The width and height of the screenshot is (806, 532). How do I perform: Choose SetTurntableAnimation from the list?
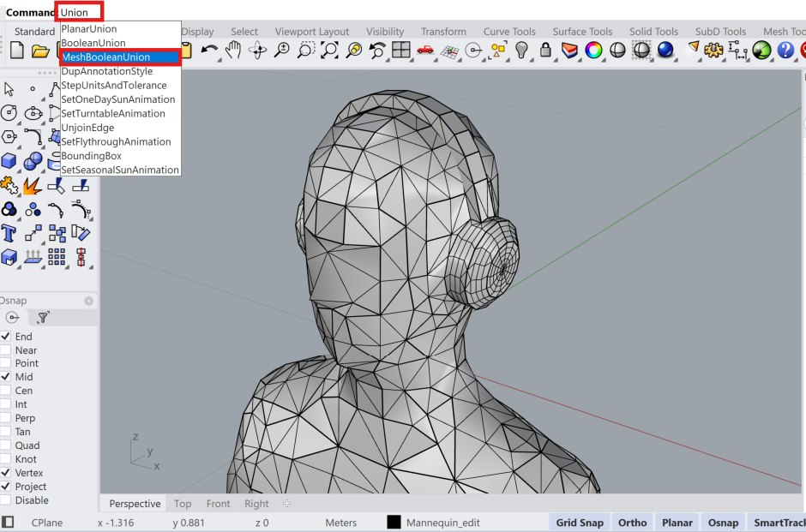(x=120, y=113)
